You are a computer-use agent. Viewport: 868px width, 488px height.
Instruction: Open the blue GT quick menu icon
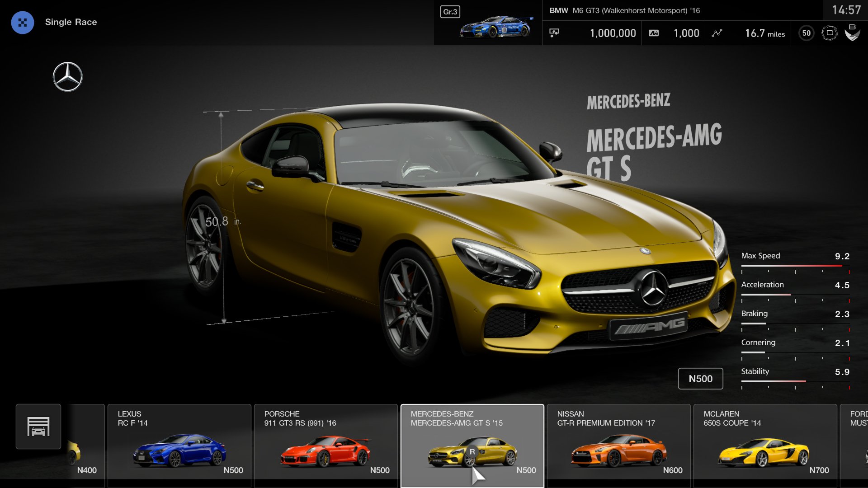[x=23, y=22]
